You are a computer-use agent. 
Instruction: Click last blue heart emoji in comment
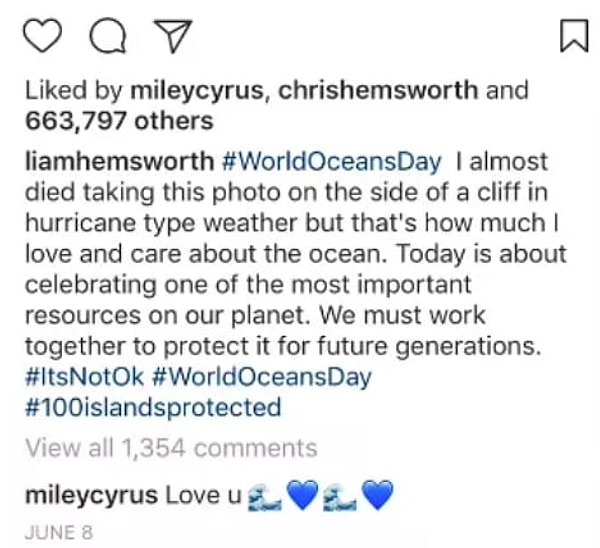pyautogui.click(x=380, y=493)
